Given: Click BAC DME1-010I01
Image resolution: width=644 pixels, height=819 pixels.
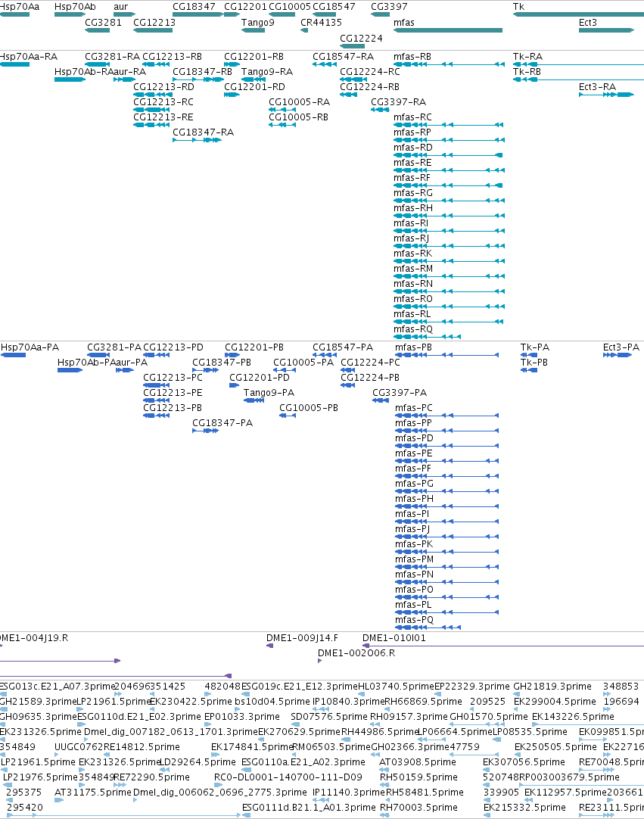Looking at the screenshot, I should click(503, 646).
